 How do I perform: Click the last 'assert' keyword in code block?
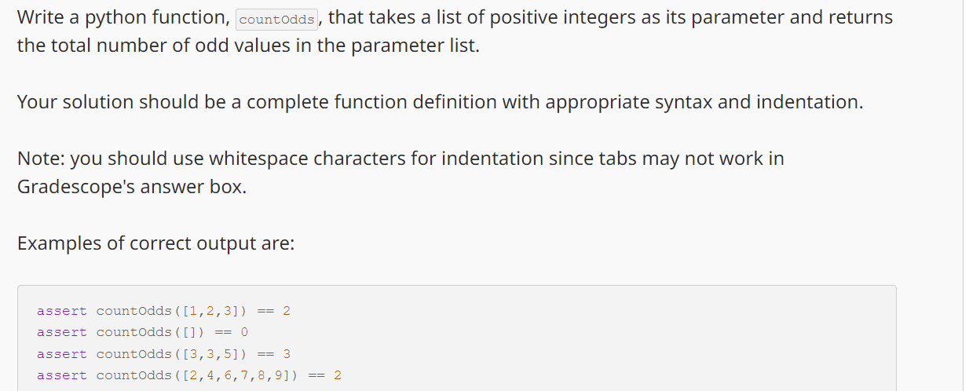(x=62, y=375)
